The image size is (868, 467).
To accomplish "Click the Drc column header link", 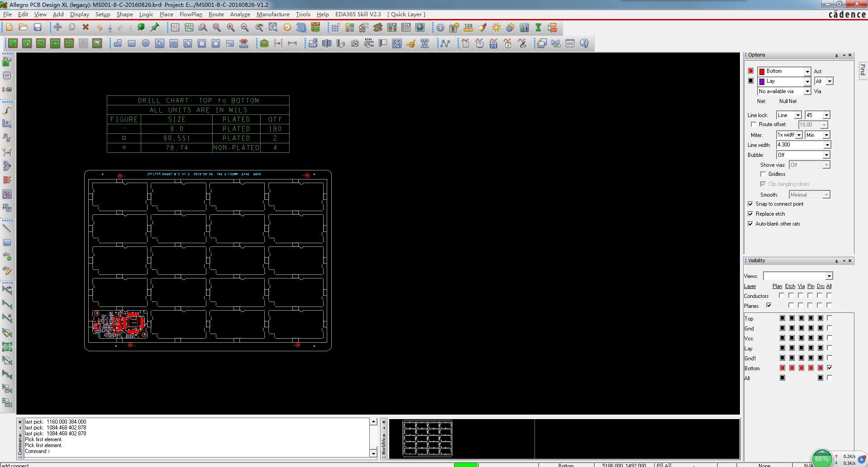I will pos(820,286).
